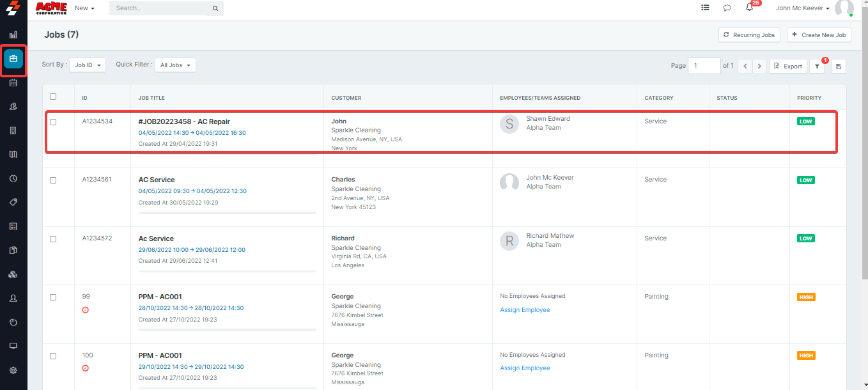868x390 pixels.
Task: Click the save floppy disk icon
Action: [x=838, y=66]
